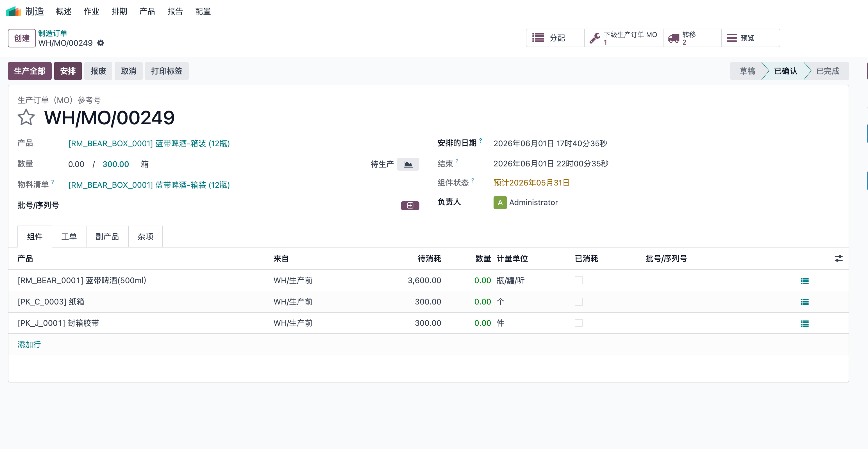This screenshot has height=449, width=868.
Task: Click the 结束 date value
Action: [x=551, y=164]
